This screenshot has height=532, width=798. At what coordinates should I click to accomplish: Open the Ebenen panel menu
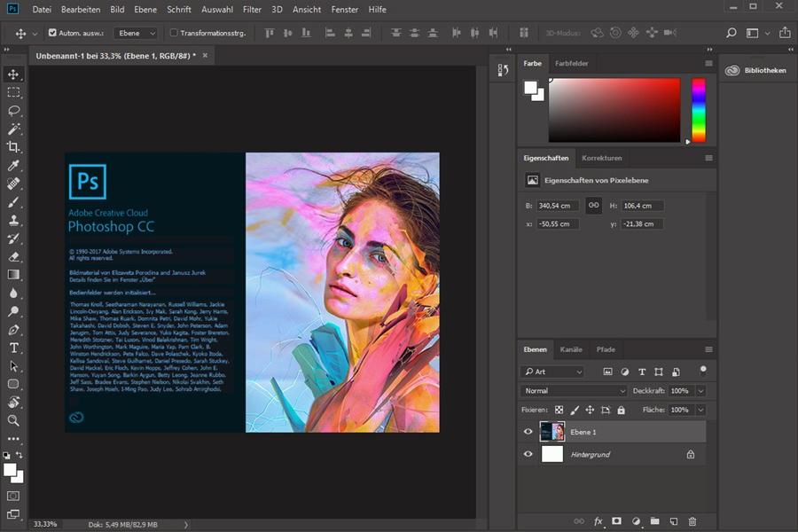pos(708,349)
